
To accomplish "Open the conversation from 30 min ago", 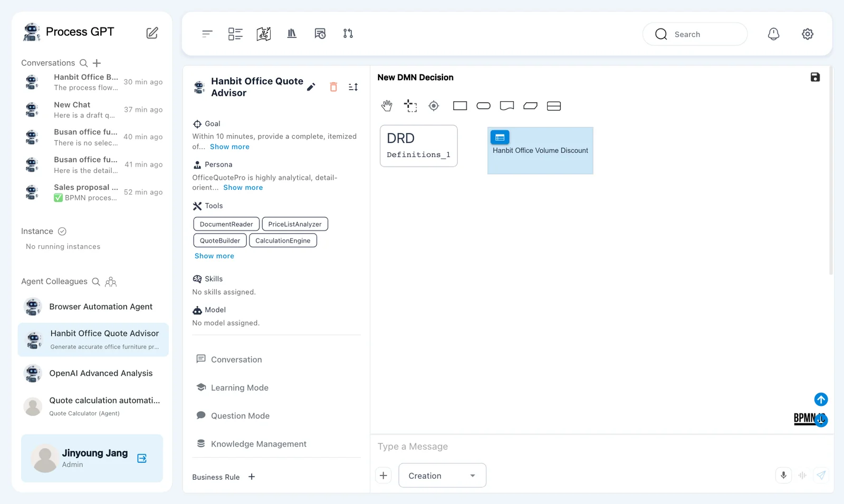I will pos(93,82).
